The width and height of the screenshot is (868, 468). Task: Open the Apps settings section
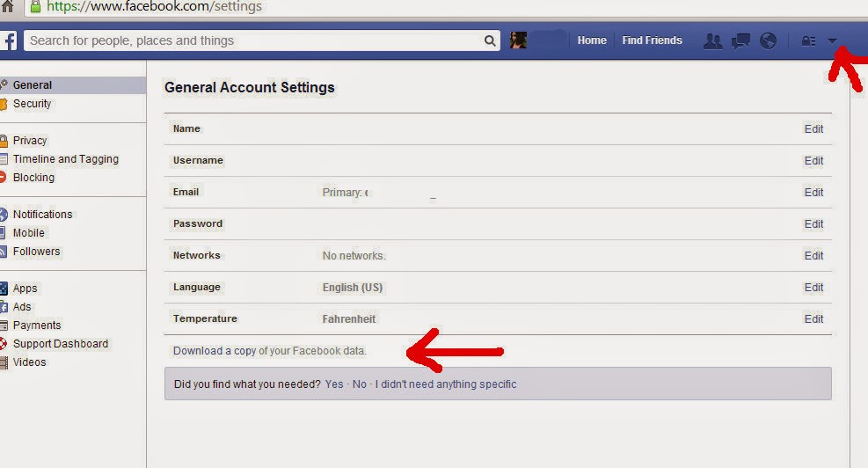coord(25,288)
